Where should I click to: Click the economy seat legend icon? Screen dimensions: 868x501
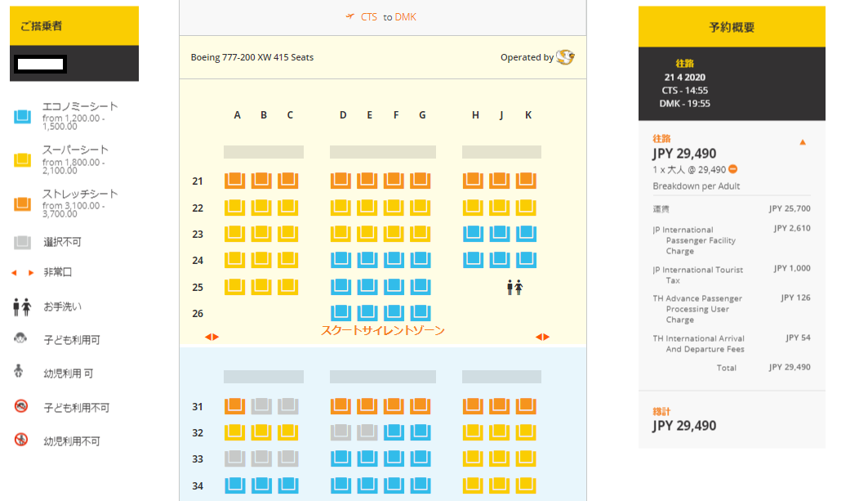pyautogui.click(x=22, y=116)
